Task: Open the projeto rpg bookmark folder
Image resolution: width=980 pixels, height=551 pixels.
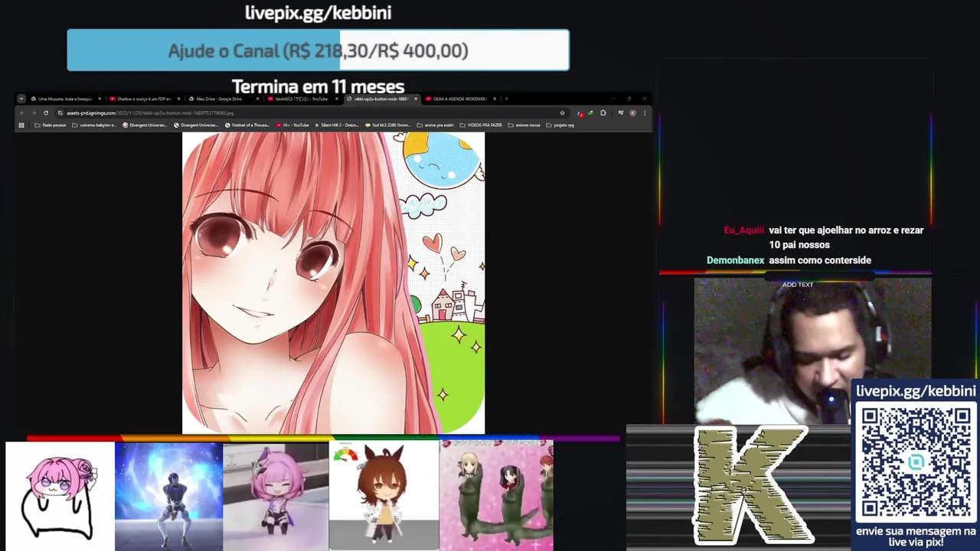Action: click(x=560, y=125)
